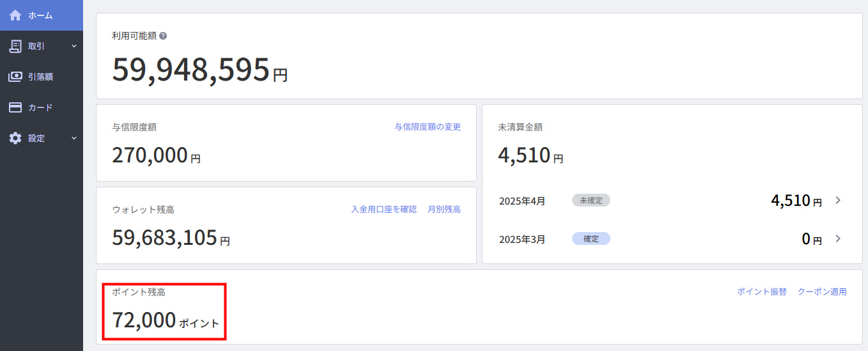Click the home icon in sidebar
The width and height of the screenshot is (868, 351).
[15, 15]
